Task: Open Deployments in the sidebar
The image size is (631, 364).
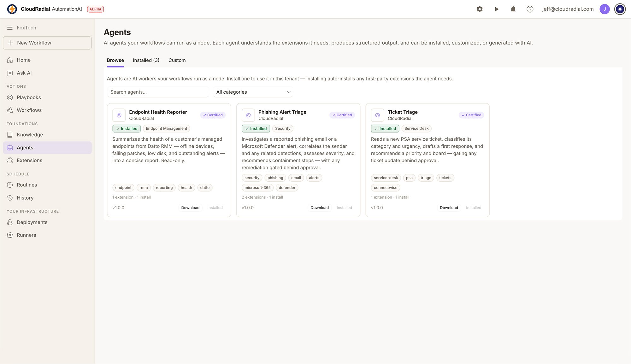Action: coord(47,222)
